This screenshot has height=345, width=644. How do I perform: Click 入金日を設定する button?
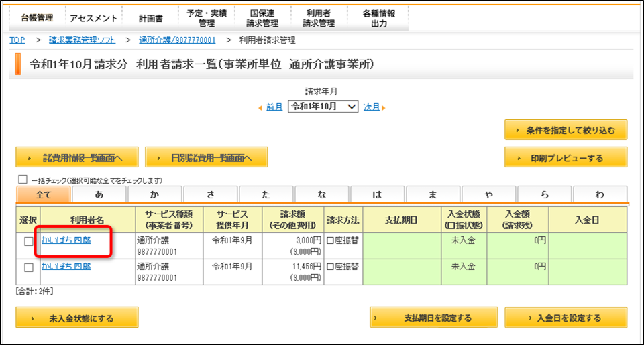tap(566, 318)
